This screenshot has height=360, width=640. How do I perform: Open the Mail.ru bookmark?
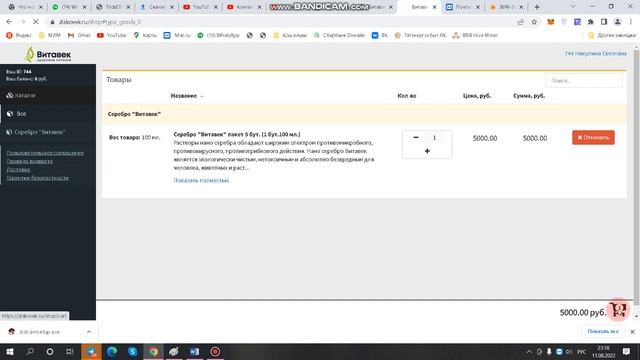pos(177,36)
